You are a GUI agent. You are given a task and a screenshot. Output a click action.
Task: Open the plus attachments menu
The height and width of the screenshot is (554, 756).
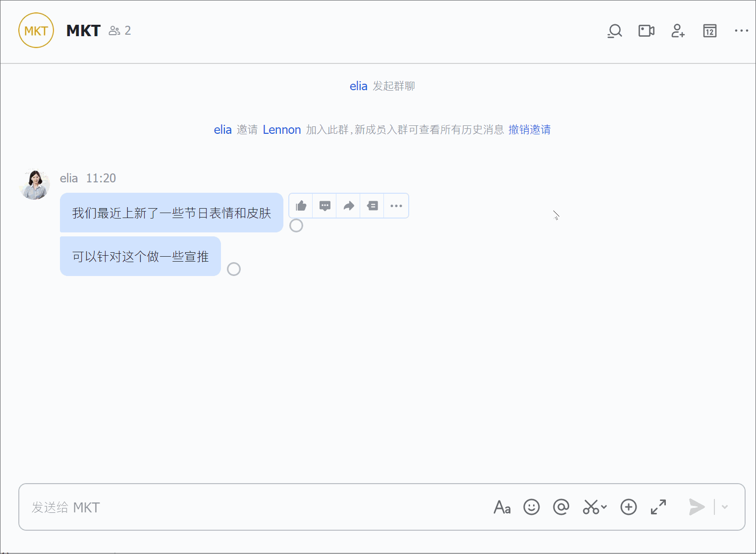pos(629,507)
